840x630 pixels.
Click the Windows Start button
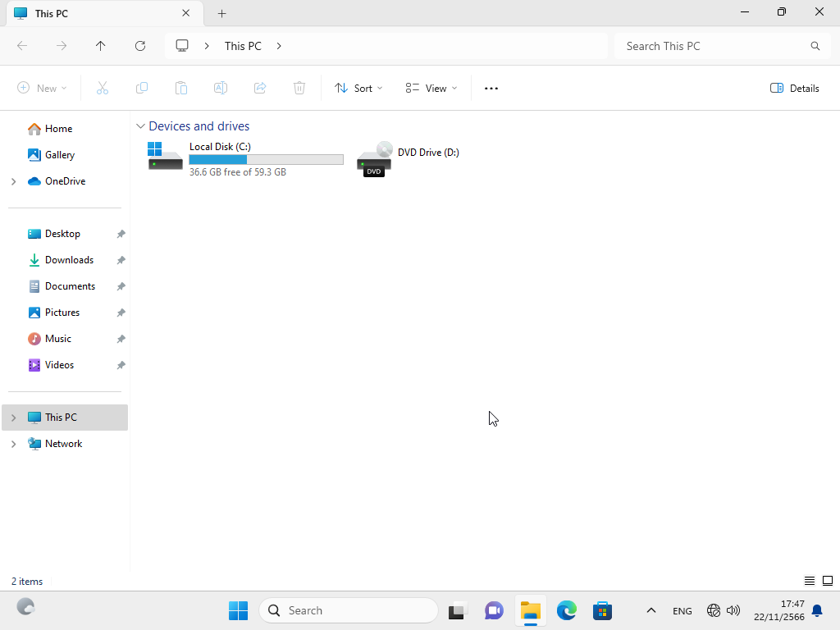coord(238,610)
